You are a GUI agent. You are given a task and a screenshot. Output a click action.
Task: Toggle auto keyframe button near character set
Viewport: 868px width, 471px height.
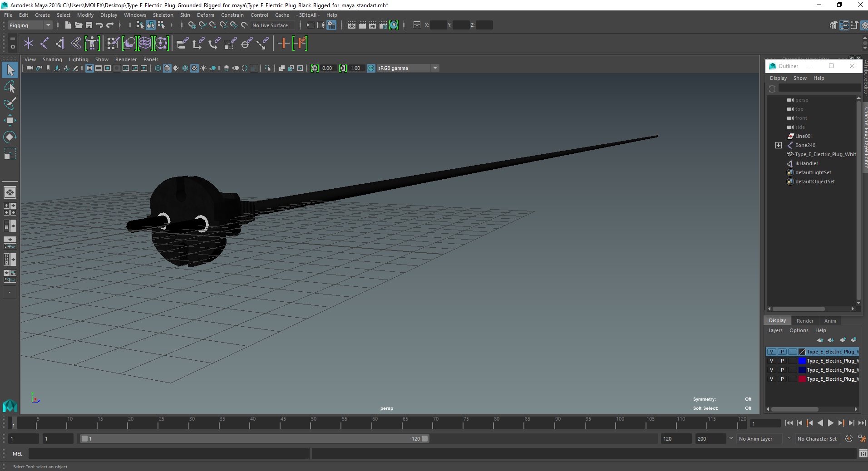(849, 438)
